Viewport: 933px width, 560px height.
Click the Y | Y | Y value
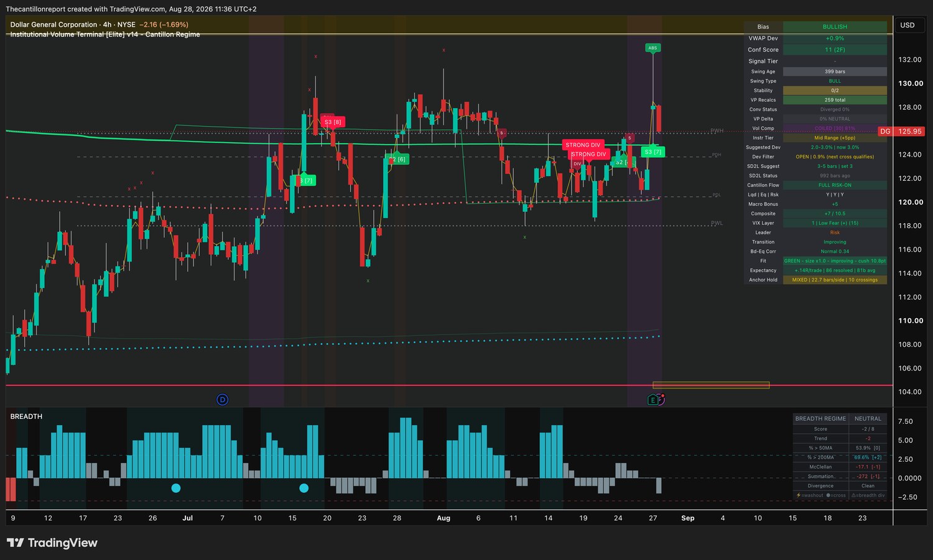tap(835, 195)
